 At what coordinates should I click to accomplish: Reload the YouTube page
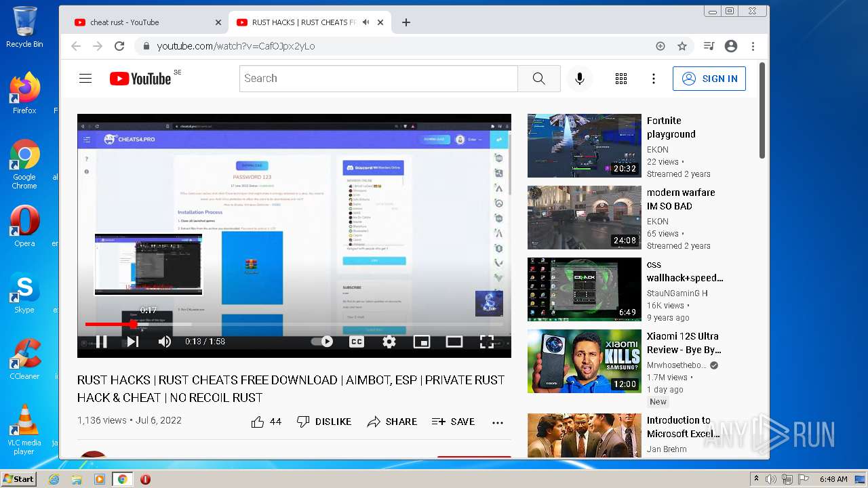119,46
